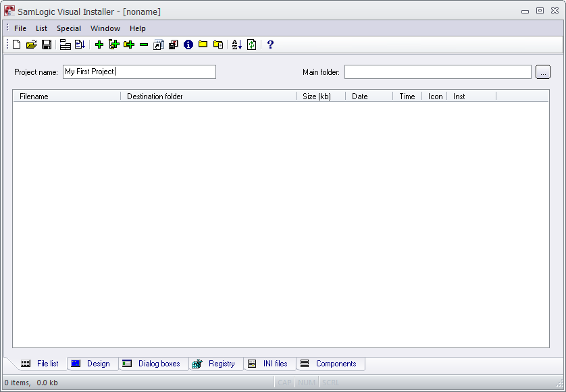This screenshot has width=566, height=392.
Task: Click the Inst column header
Action: click(472, 96)
